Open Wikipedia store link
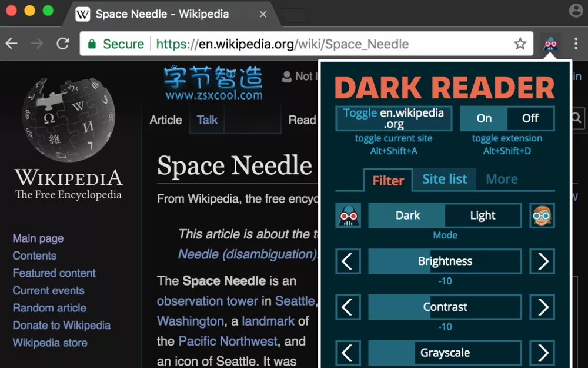The width and height of the screenshot is (588, 368). pyautogui.click(x=50, y=343)
